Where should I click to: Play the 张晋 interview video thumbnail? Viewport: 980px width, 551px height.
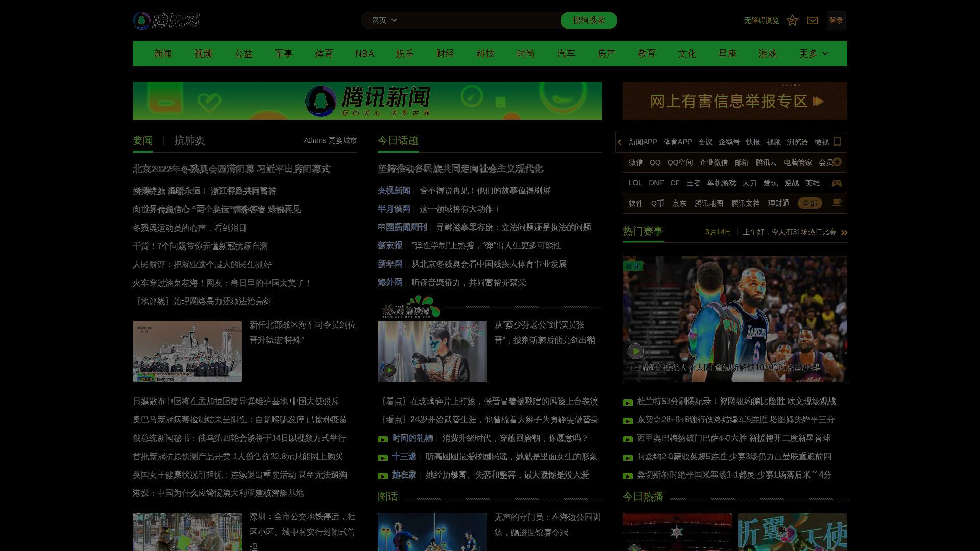(389, 370)
